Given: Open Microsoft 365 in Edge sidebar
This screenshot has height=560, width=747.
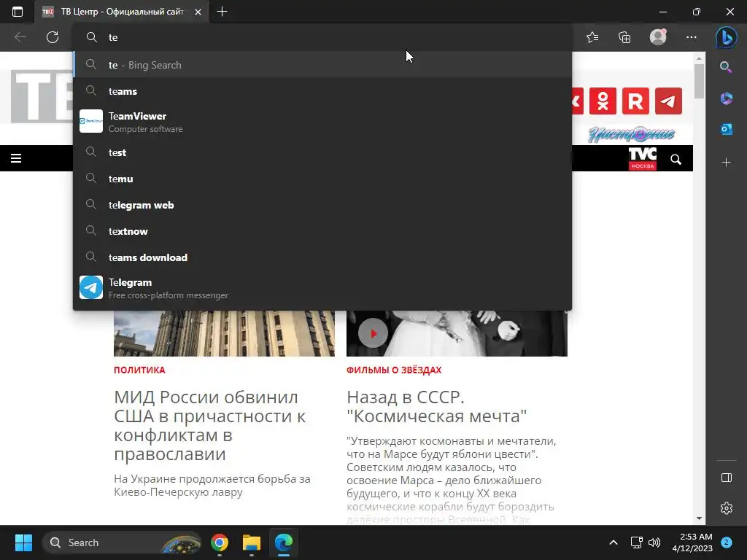Looking at the screenshot, I should (x=726, y=98).
